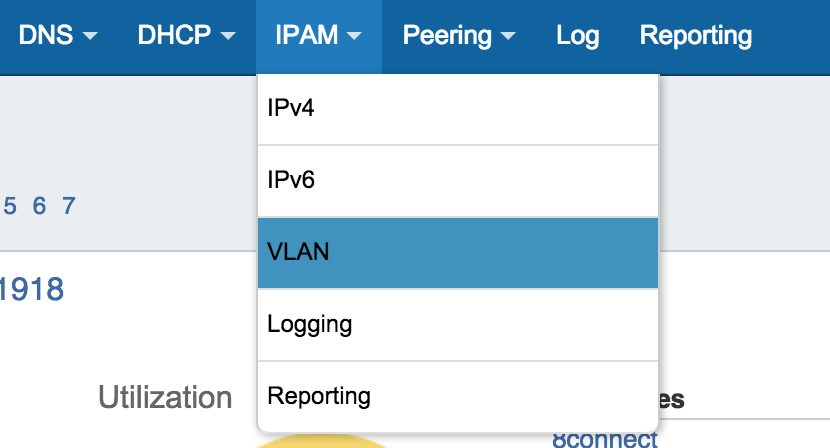Click the caret arrow beside IPAM
830x448 pixels.
click(x=354, y=37)
